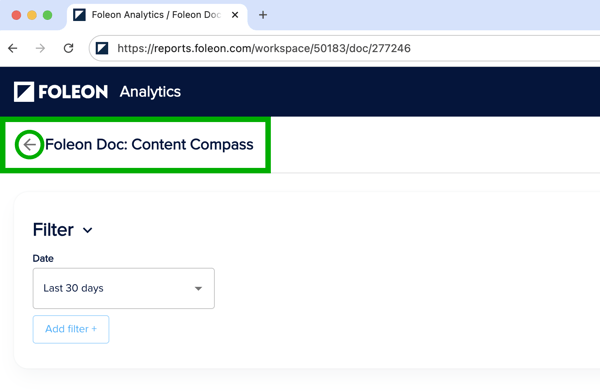
Task: Click the circled back arrow beside Foleon Doc title
Action: tap(29, 145)
